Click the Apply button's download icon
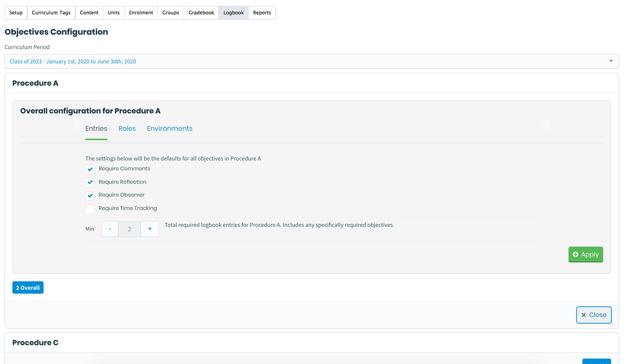 [x=575, y=254]
